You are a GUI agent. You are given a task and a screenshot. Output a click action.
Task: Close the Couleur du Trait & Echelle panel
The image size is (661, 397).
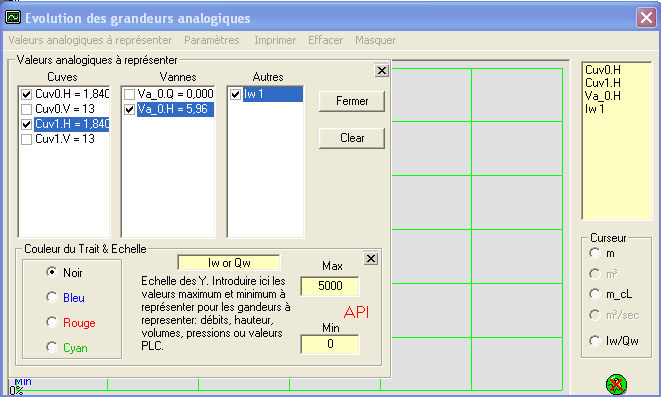point(371,259)
